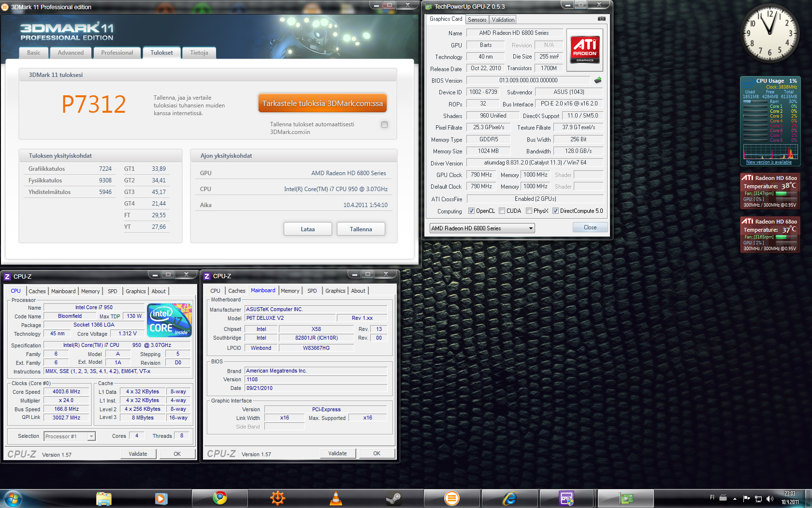Open Google Chrome from the taskbar
The width and height of the screenshot is (812, 508).
click(x=220, y=498)
